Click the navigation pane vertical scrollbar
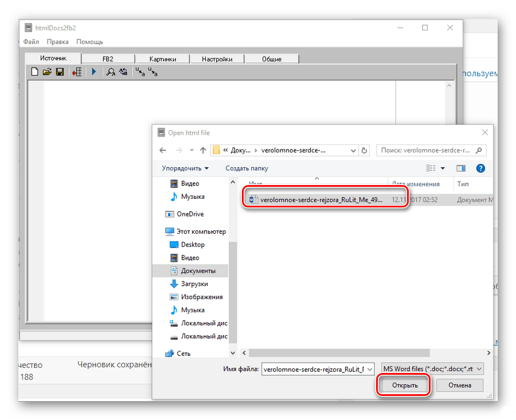Viewport: 516px width, 420px height. (x=233, y=293)
